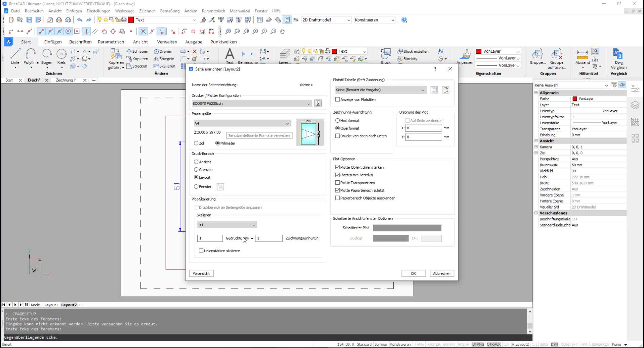644x348 pixels.
Task: Open the 1:1 scale dropdown
Action: coord(227,225)
